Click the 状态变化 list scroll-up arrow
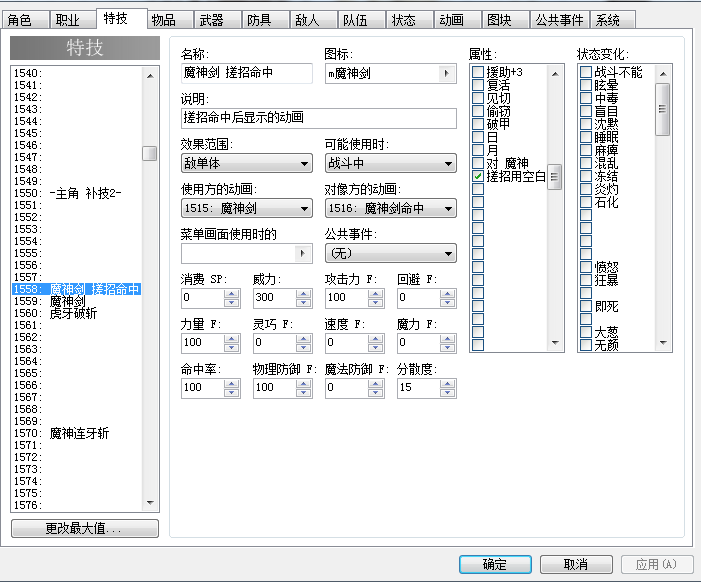 663,74
